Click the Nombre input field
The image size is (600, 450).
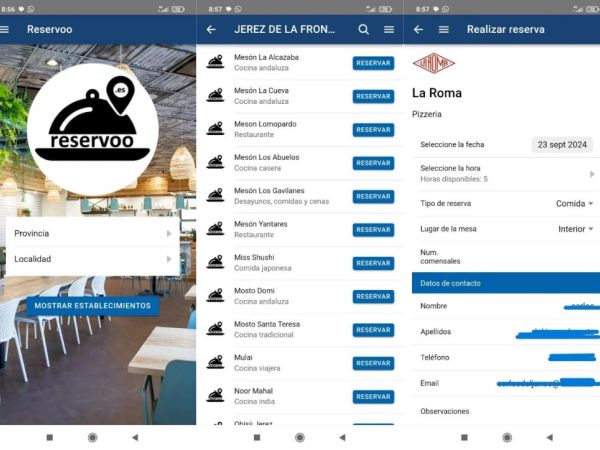(x=506, y=306)
